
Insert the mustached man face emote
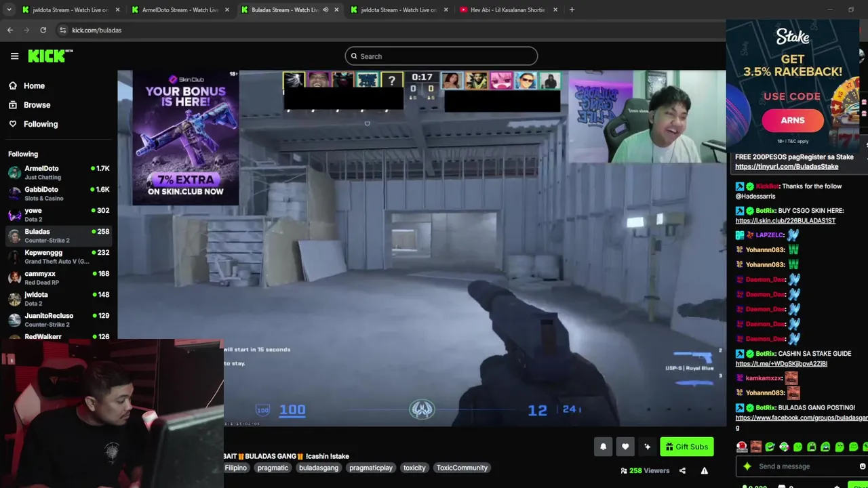point(755,447)
